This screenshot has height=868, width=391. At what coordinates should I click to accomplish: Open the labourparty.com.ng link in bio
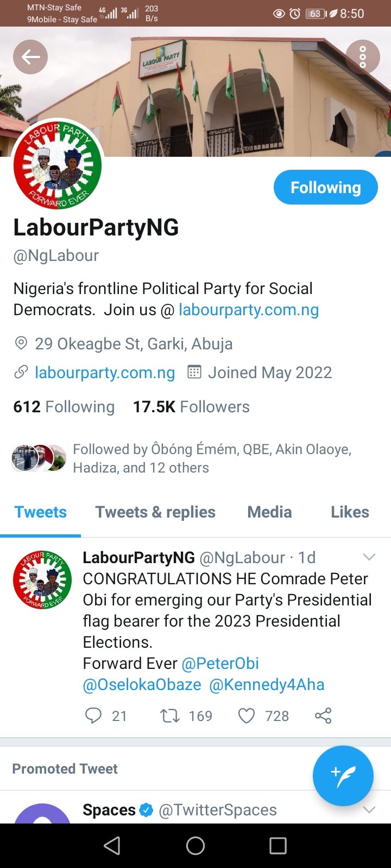coord(249,310)
